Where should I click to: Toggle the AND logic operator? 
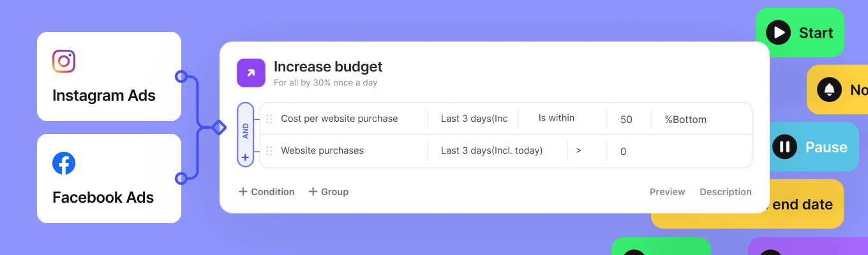(246, 131)
